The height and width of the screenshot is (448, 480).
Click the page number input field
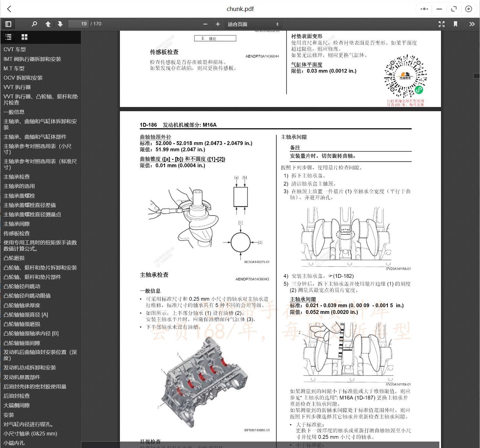coord(78,24)
